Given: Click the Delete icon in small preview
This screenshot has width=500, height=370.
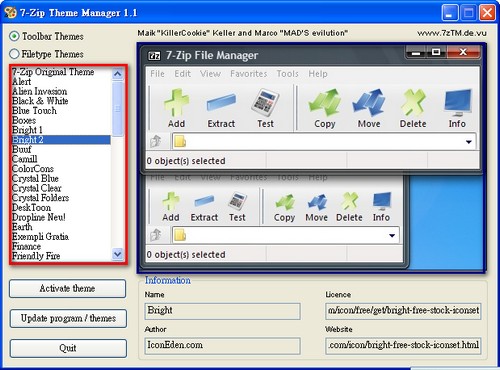Looking at the screenshot, I should [349, 202].
